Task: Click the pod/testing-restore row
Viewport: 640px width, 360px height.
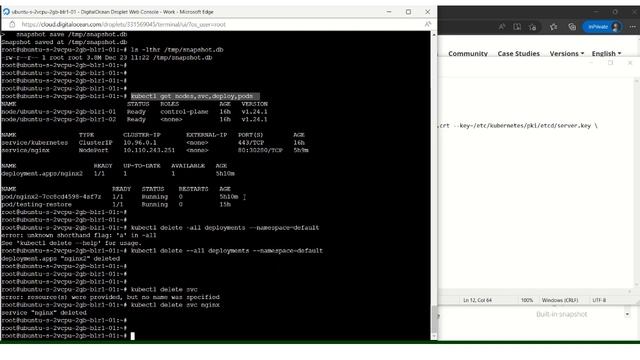Action: (116, 204)
